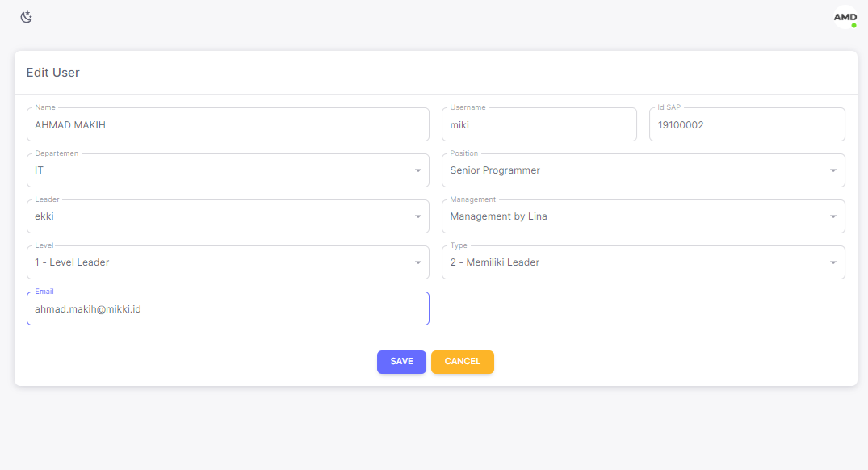868x470 pixels.
Task: Click the caret arrow in the Position field
Action: point(833,170)
